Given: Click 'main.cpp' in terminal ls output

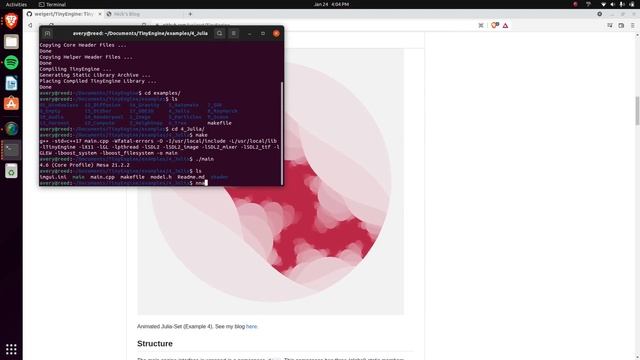Looking at the screenshot, I should pyautogui.click(x=102, y=177).
